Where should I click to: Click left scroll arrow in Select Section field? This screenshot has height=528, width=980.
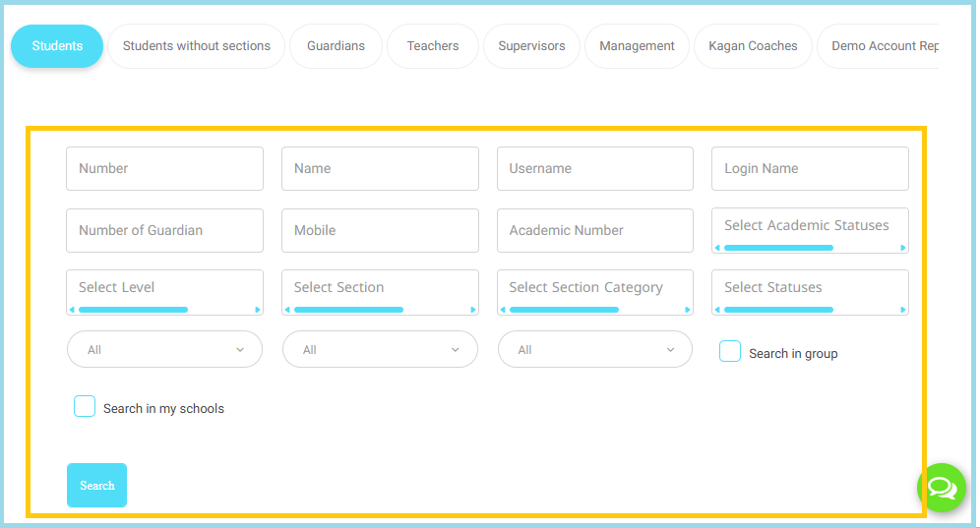pyautogui.click(x=287, y=310)
